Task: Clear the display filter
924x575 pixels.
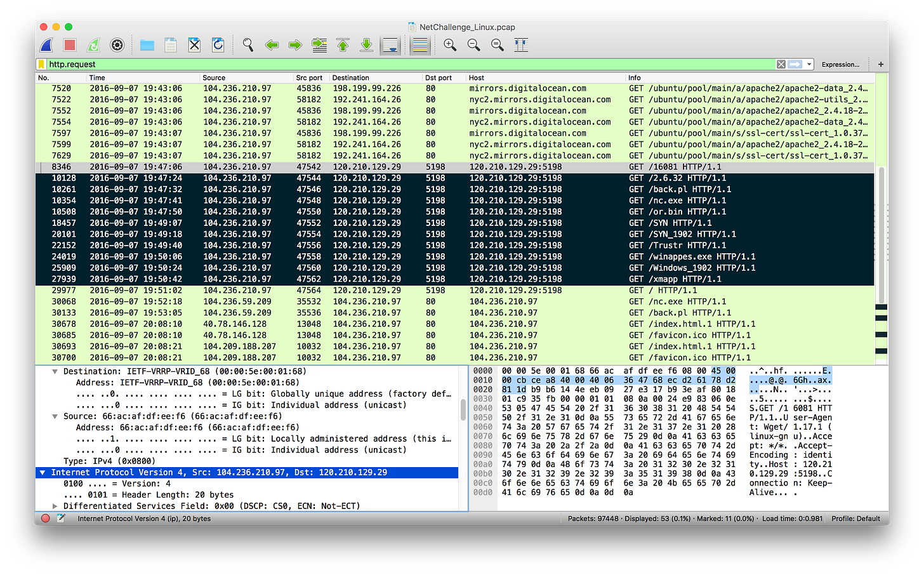Action: [x=781, y=64]
